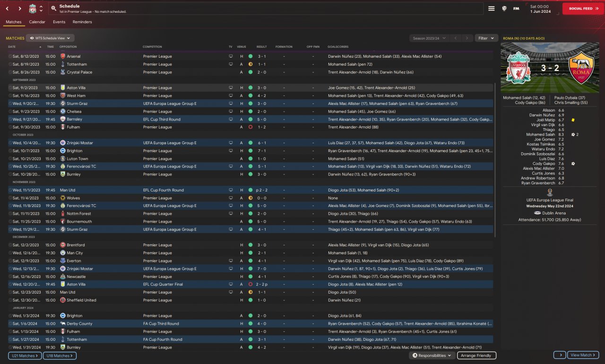
Task: Select the Man City match row
Action: click(251, 253)
